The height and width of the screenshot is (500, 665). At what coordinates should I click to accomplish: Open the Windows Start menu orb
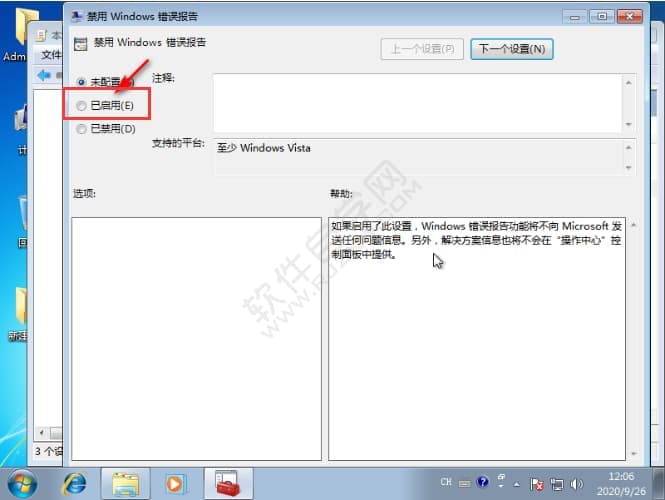pos(22,483)
